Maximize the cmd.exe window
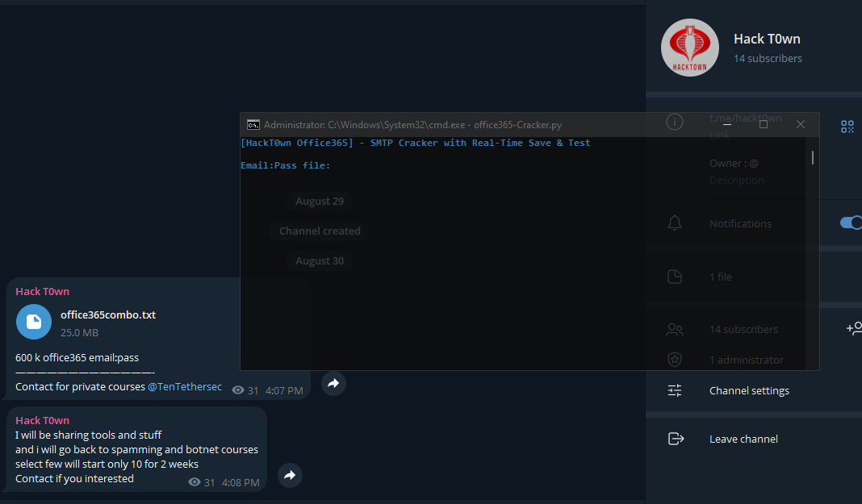The image size is (862, 504). pos(763,125)
